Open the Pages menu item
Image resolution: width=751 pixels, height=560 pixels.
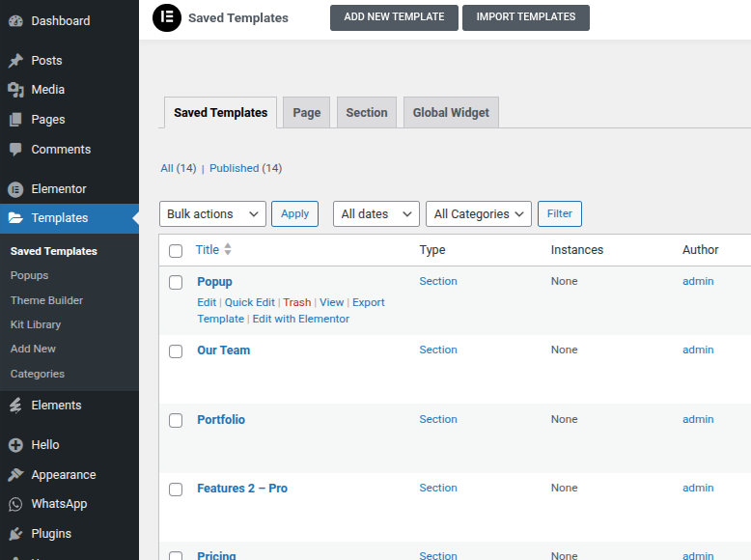70,120
